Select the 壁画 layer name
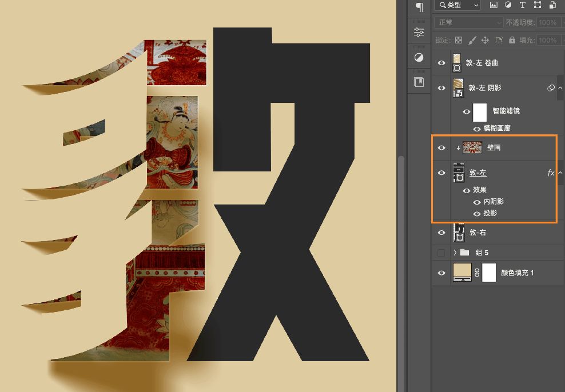This screenshot has width=565, height=392. tap(494, 147)
